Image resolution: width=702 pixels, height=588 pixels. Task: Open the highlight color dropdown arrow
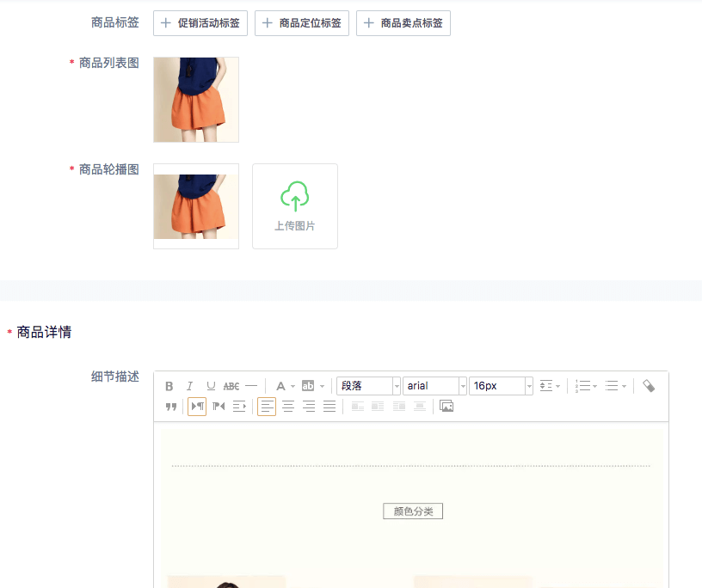[x=322, y=386]
